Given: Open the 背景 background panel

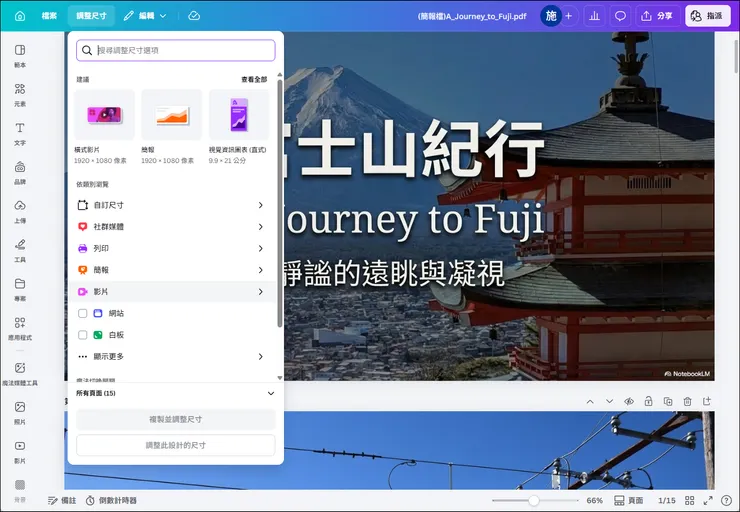Looking at the screenshot, I should click(20, 491).
